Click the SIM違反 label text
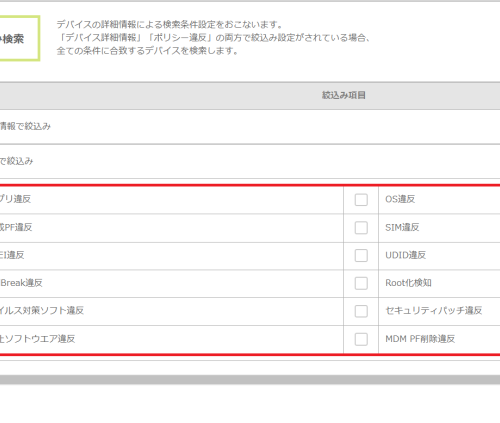The image size is (500, 423). coord(402,227)
